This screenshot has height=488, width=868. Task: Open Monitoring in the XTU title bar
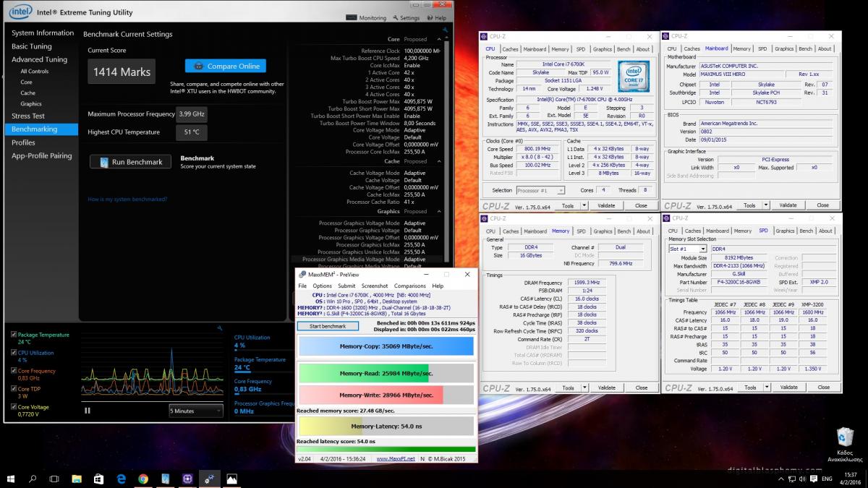pyautogui.click(x=367, y=18)
